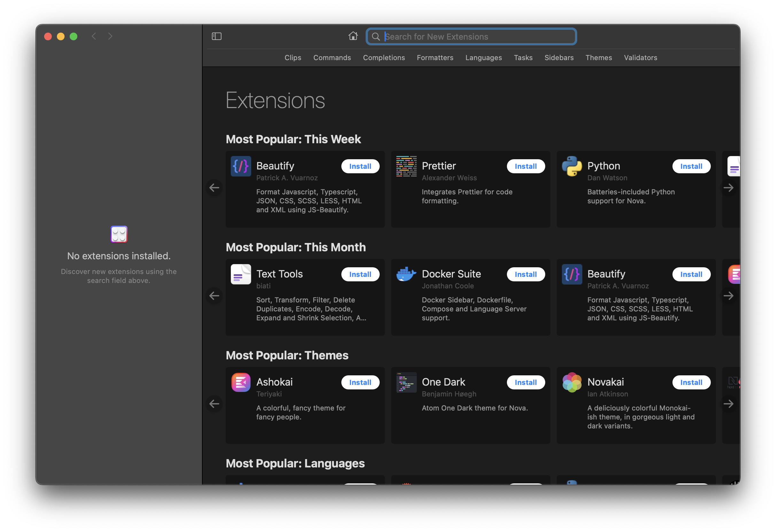
Task: Install the Docker Suite extension
Action: 525,274
